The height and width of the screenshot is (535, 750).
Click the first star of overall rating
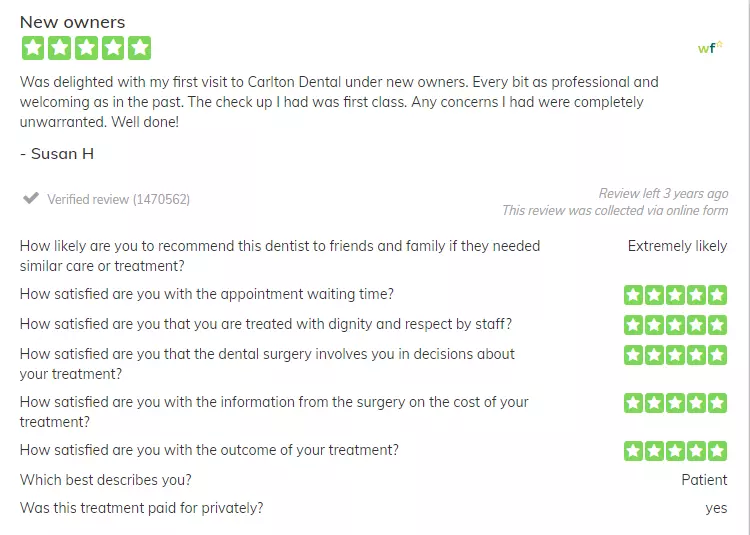(x=33, y=48)
